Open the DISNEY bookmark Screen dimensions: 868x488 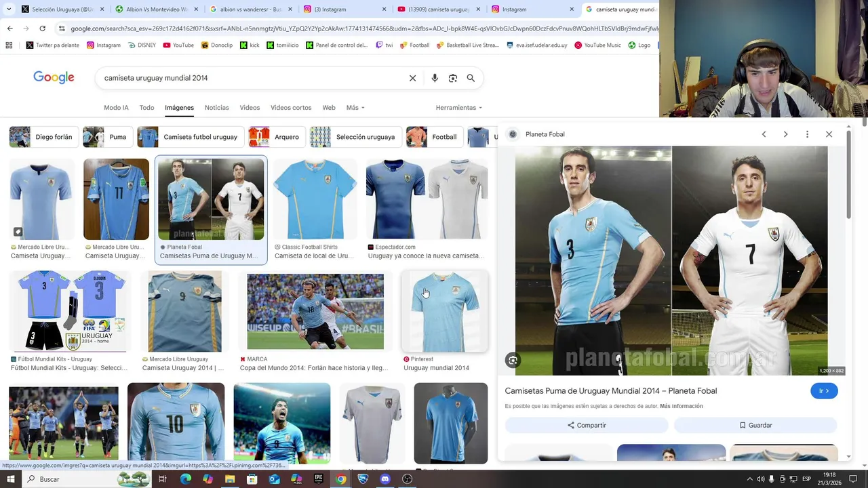(x=141, y=45)
